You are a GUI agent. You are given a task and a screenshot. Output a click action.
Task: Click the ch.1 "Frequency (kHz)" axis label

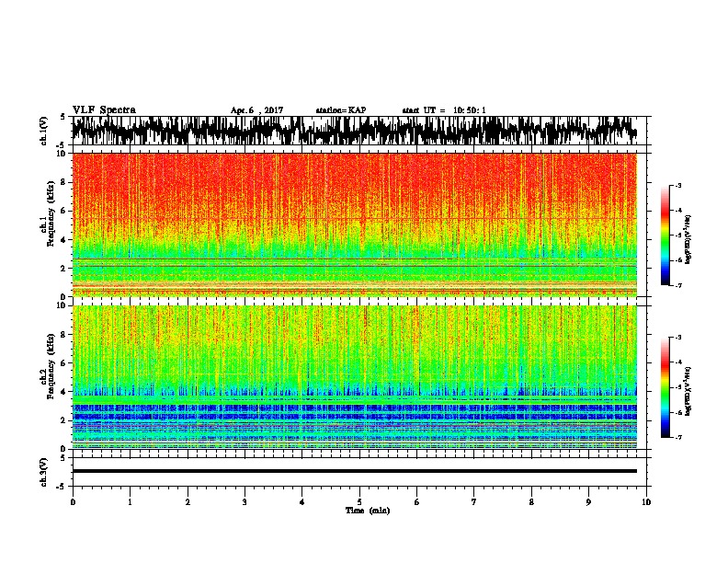click(x=51, y=213)
